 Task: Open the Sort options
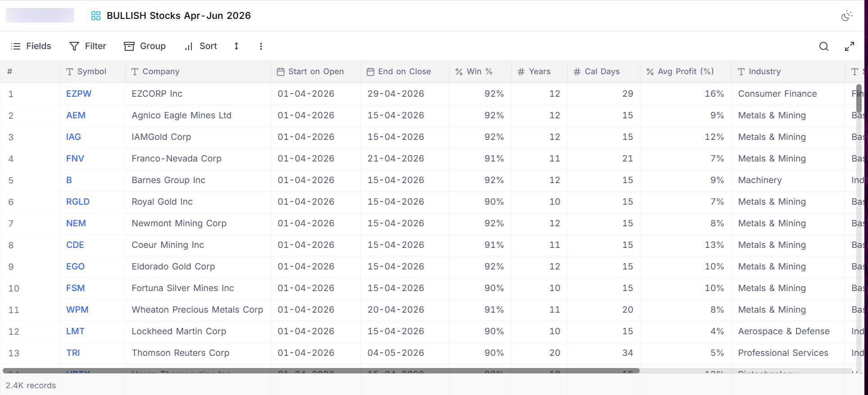(201, 46)
